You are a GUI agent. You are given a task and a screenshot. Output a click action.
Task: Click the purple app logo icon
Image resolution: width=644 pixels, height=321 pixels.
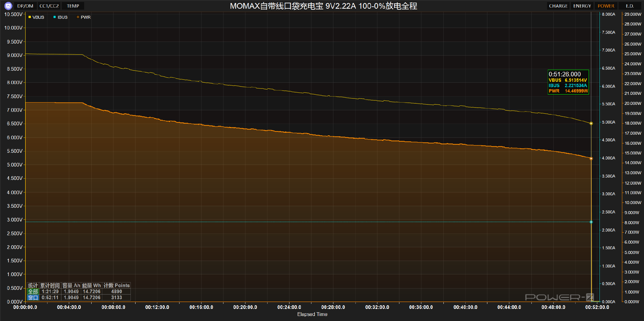(8, 6)
